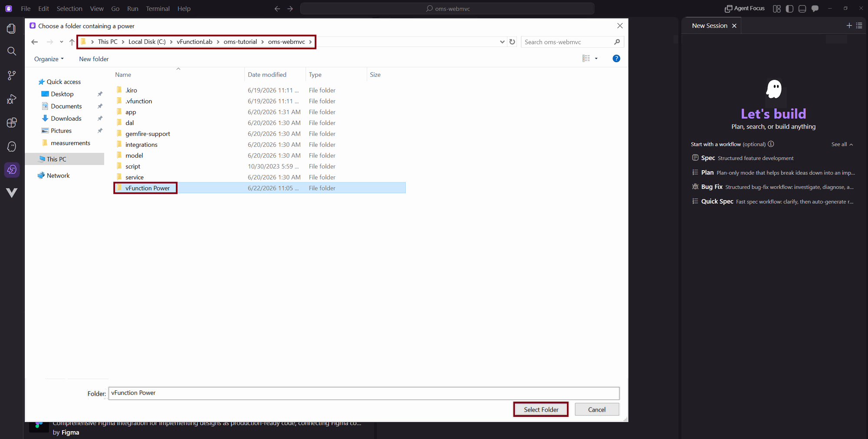
Task: Open the Powers panel icon in activity bar
Action: pyautogui.click(x=12, y=170)
